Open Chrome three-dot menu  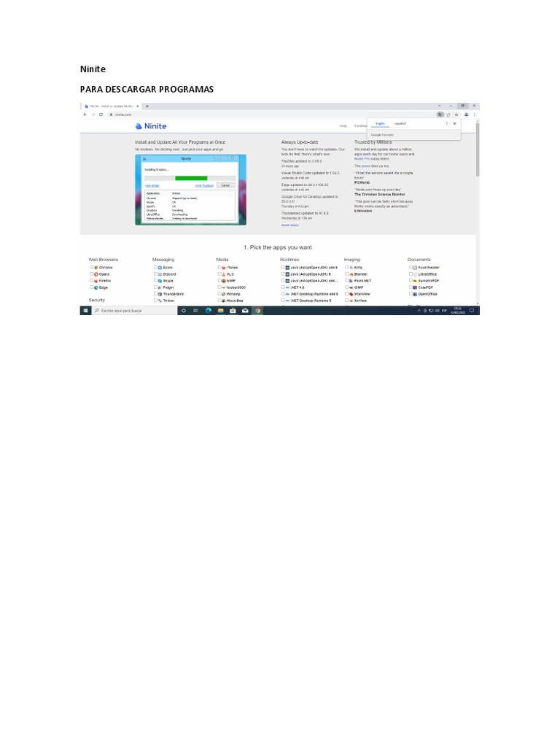pyautogui.click(x=474, y=115)
